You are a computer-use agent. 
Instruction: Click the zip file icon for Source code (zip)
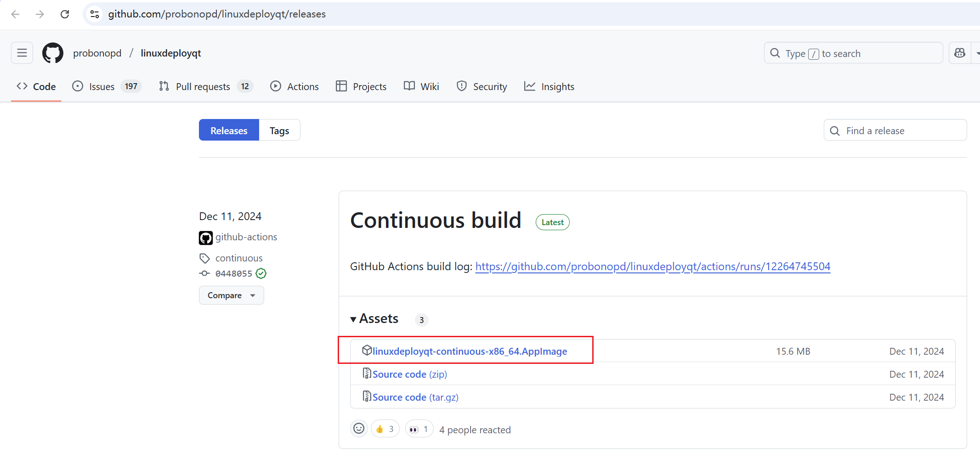click(x=367, y=373)
